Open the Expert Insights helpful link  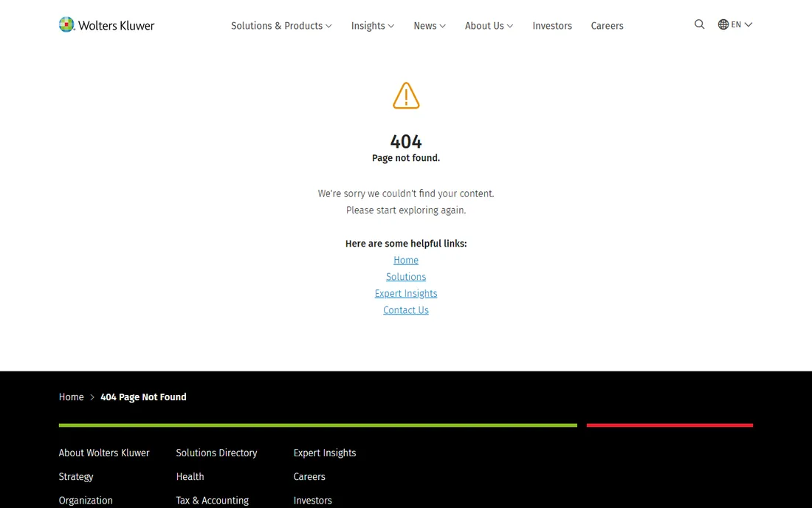click(406, 293)
